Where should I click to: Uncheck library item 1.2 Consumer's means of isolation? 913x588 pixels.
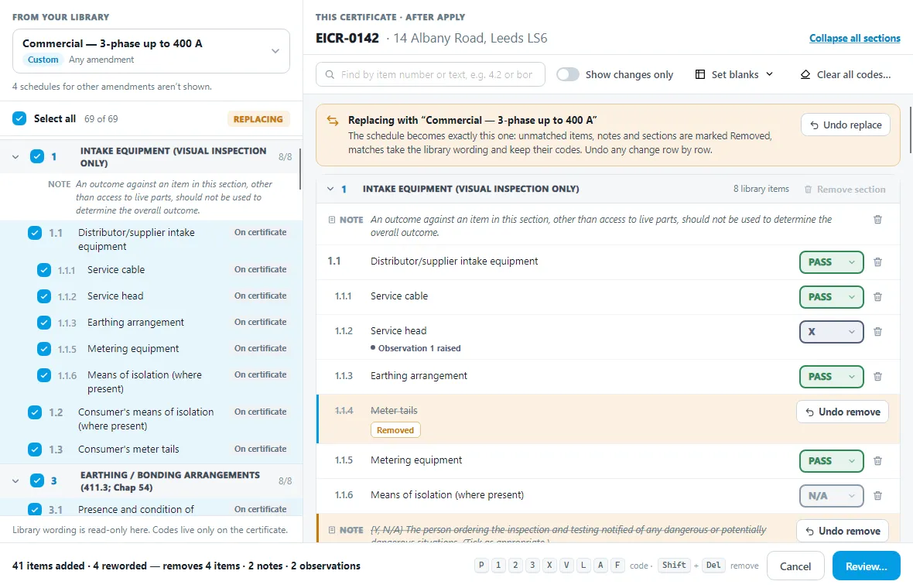pos(34,412)
